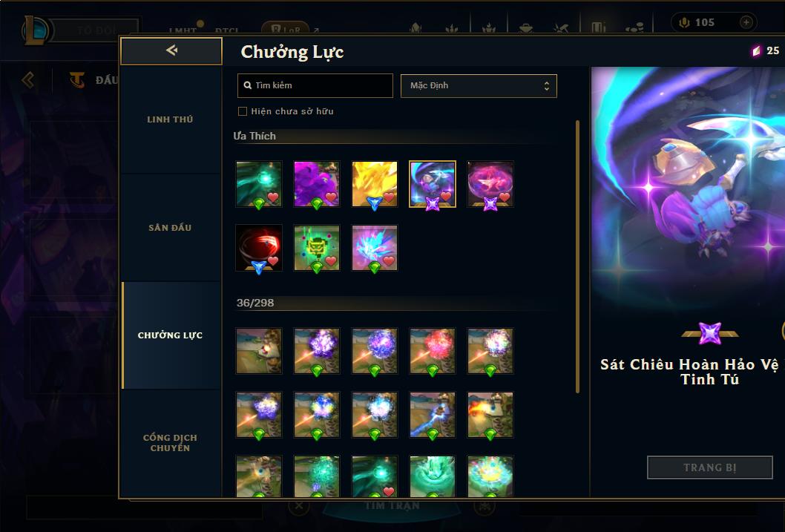This screenshot has height=532, width=785.
Task: Switch to the Sân Đấu tab
Action: pyautogui.click(x=170, y=228)
